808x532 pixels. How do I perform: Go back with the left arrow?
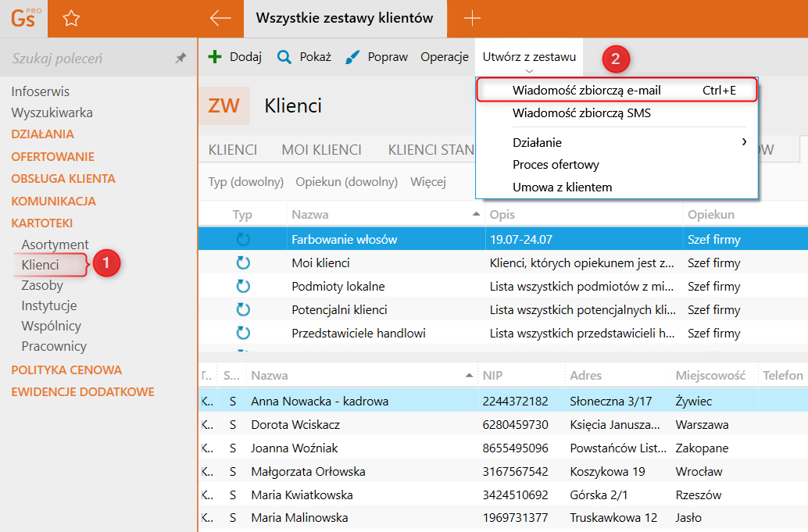point(220,19)
